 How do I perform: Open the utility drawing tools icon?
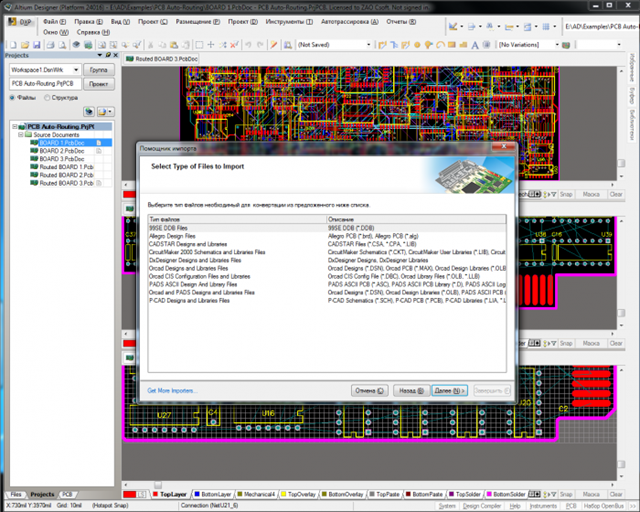pos(453,27)
